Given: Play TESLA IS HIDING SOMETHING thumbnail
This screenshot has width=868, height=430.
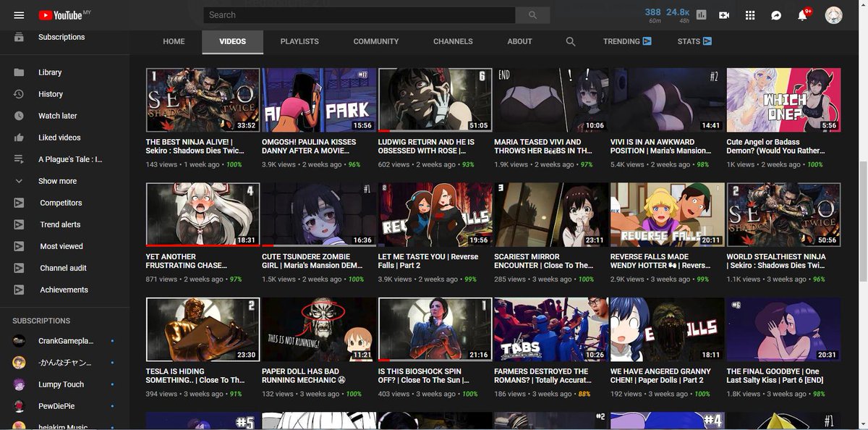Looking at the screenshot, I should point(203,329).
